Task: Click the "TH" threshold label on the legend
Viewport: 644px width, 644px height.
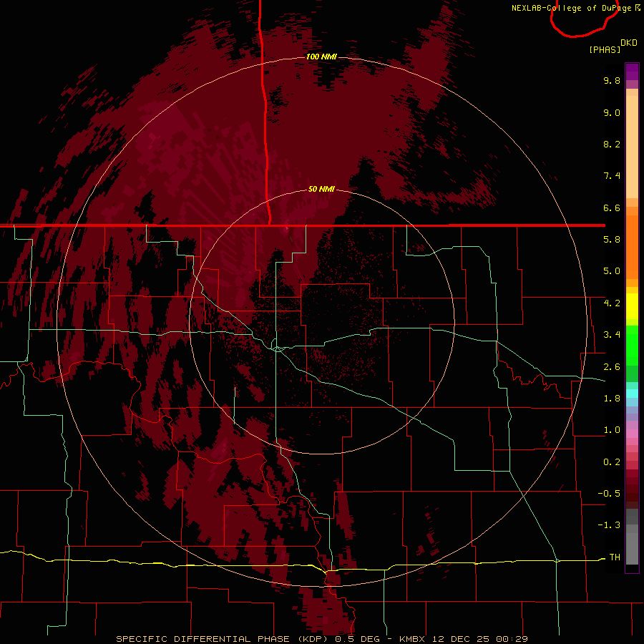Action: pyautogui.click(x=615, y=557)
